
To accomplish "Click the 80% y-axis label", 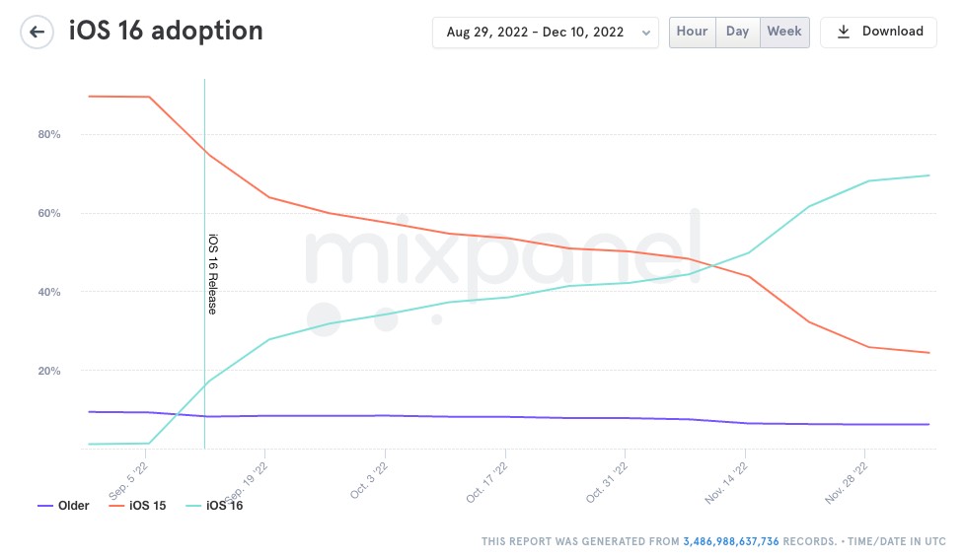I will (x=49, y=134).
